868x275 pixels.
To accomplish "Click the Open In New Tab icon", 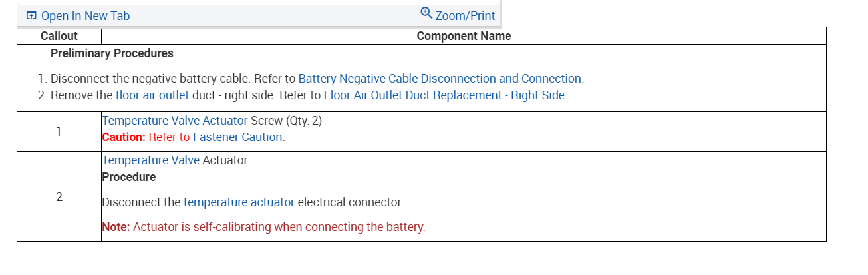I will pos(31,15).
